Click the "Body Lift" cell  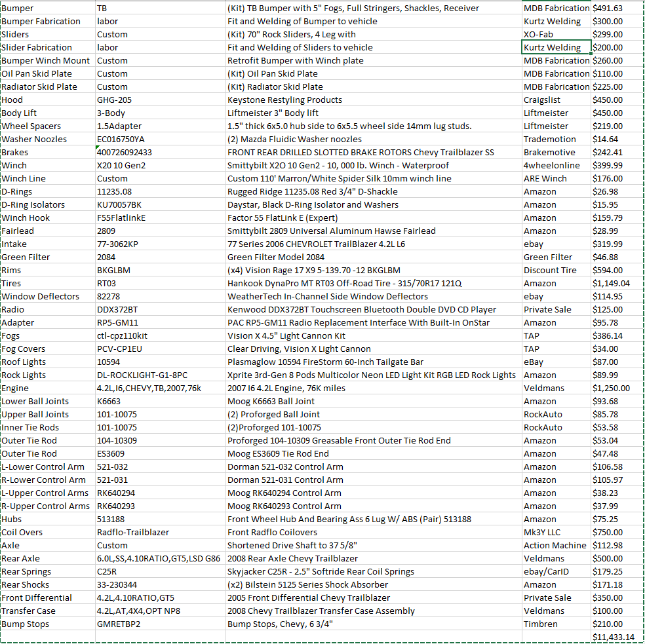pyautogui.click(x=48, y=113)
